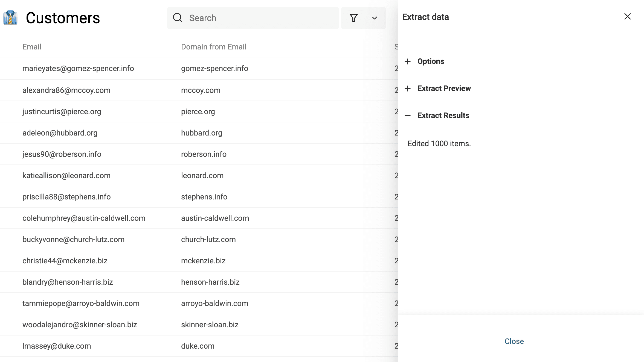Screen dimensions: 644x362
Task: Click domain cell pierce.org
Action: coord(198,111)
